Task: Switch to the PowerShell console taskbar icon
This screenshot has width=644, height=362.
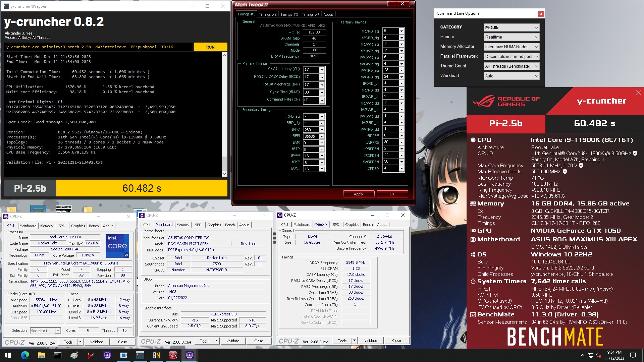Action: tap(140, 355)
